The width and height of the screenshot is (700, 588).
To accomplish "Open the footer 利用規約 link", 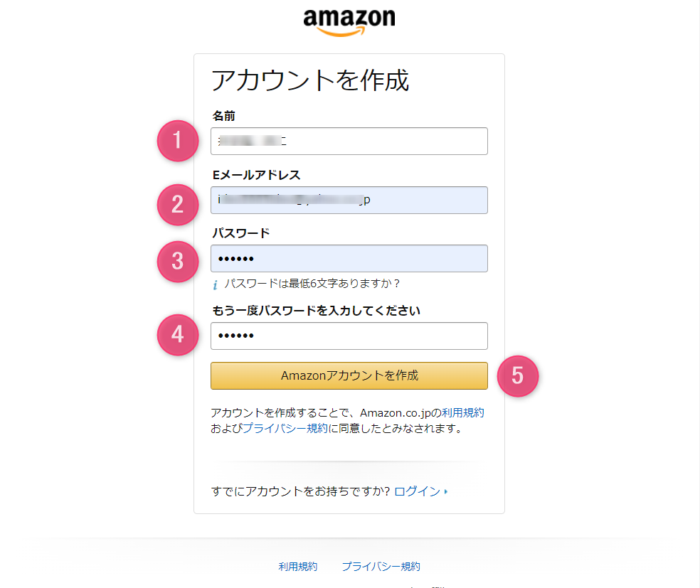I will pos(298,567).
